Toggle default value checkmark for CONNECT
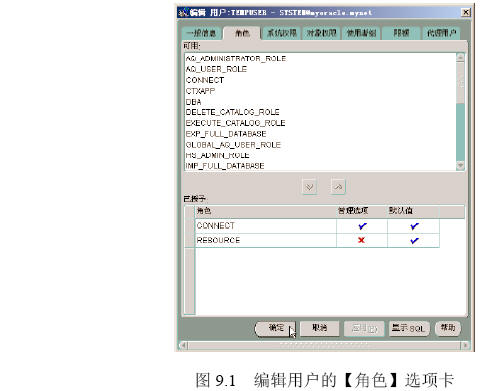The image size is (482, 391). click(414, 226)
